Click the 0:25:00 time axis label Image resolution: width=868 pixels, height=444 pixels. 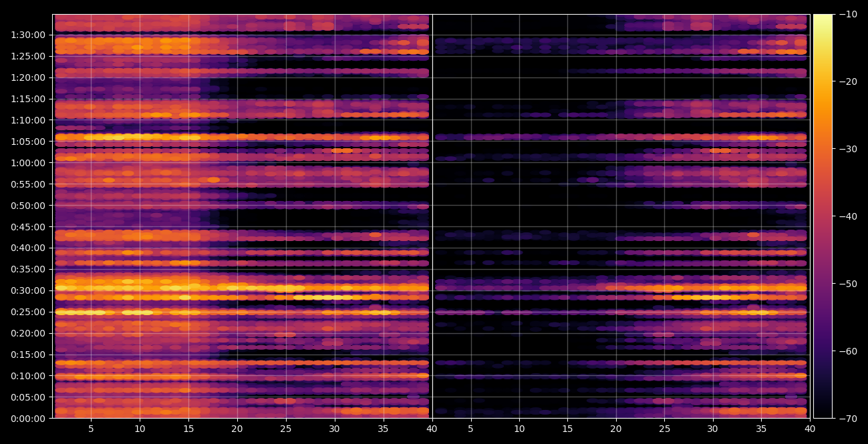[x=28, y=312]
